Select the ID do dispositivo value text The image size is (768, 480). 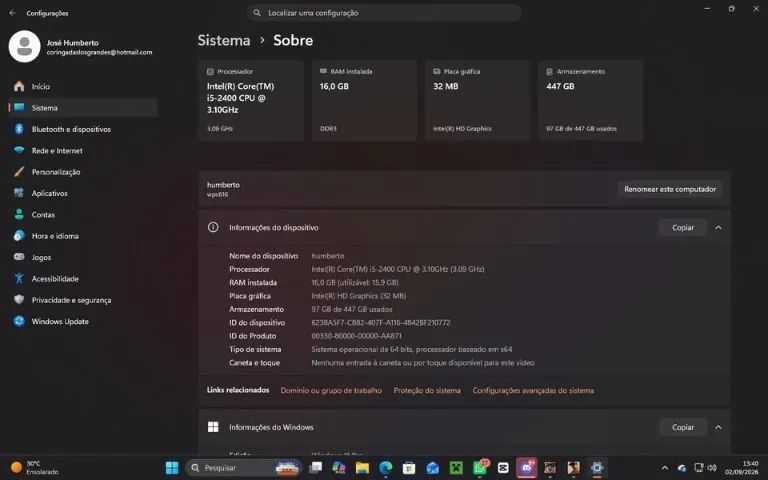click(381, 323)
